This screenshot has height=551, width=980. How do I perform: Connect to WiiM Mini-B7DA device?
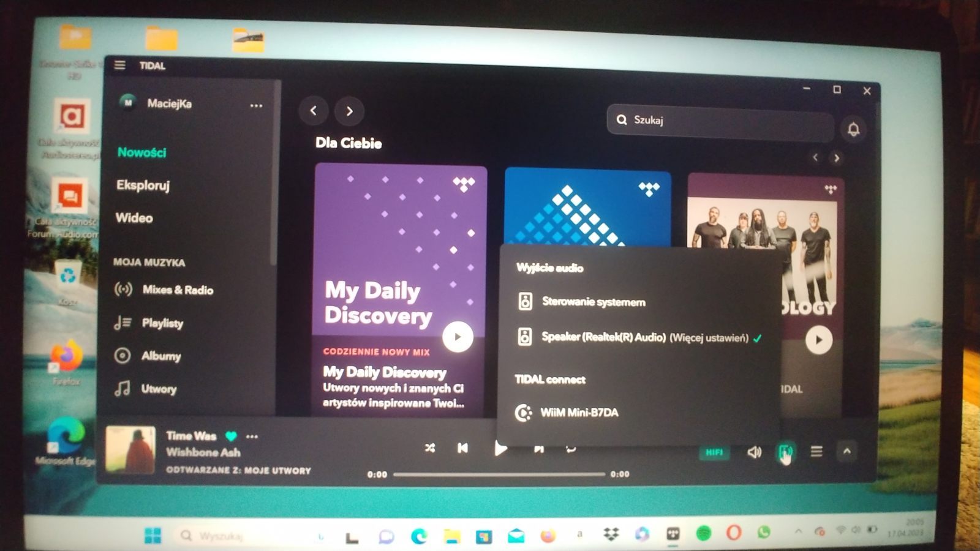tap(568, 413)
